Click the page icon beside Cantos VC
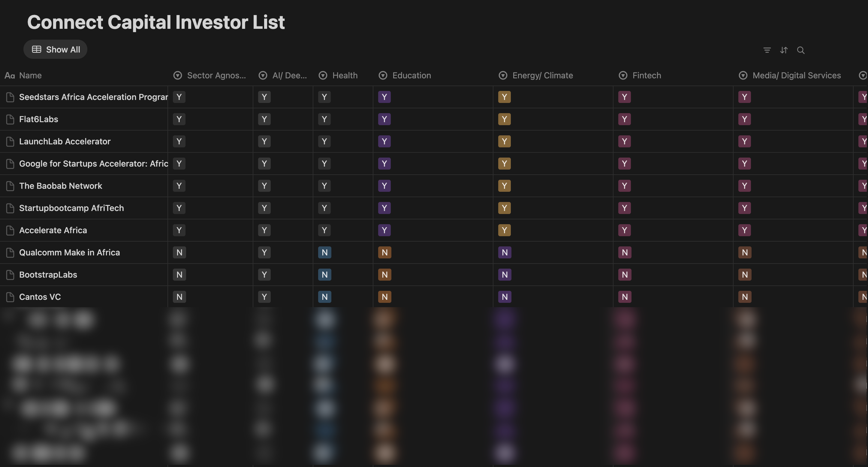 tap(10, 297)
